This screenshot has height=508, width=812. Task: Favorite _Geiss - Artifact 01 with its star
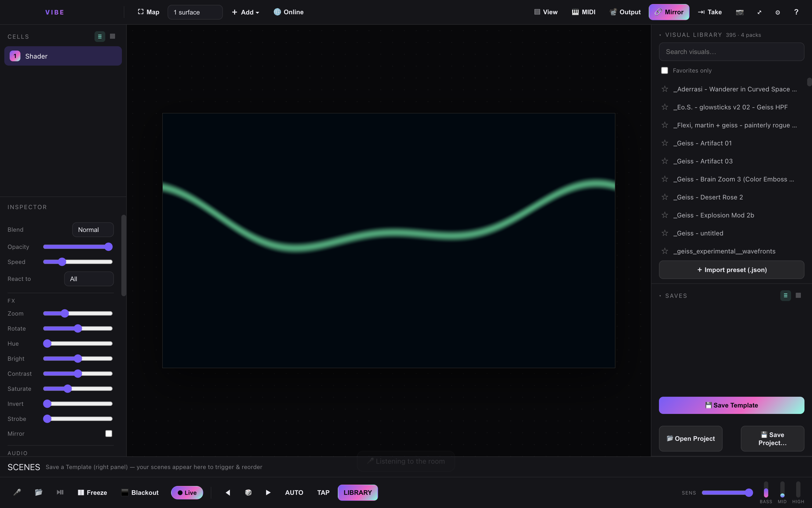pos(665,143)
